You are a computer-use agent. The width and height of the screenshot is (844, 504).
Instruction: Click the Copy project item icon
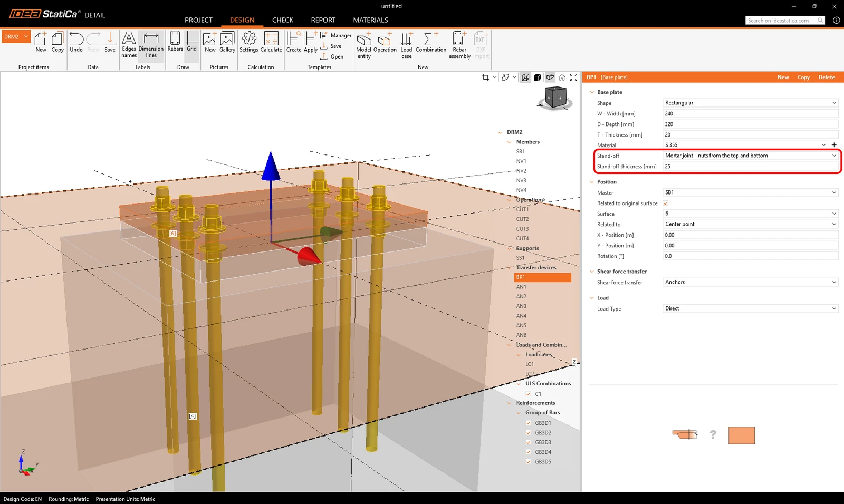pyautogui.click(x=57, y=42)
